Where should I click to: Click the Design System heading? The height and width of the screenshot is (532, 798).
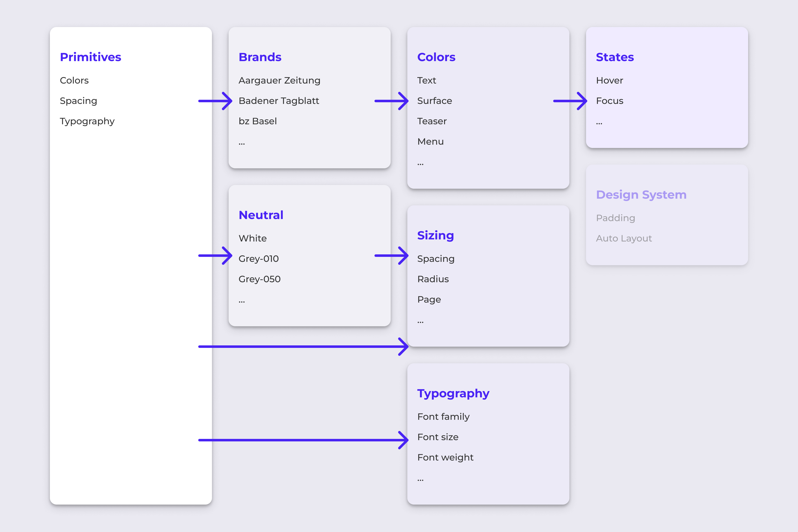[641, 195]
